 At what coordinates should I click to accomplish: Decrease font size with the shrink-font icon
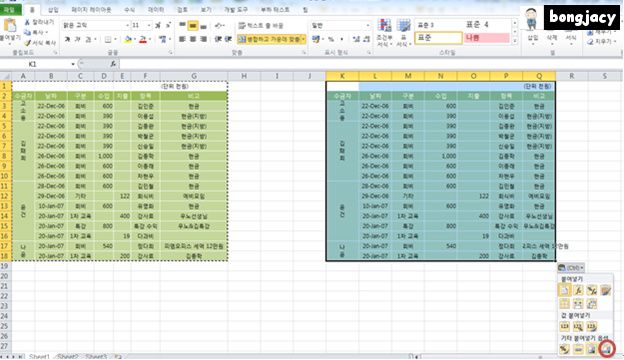click(168, 25)
